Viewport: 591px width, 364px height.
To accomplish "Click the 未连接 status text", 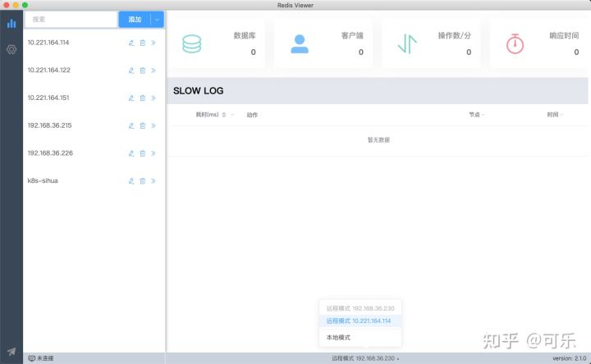I will (45, 358).
